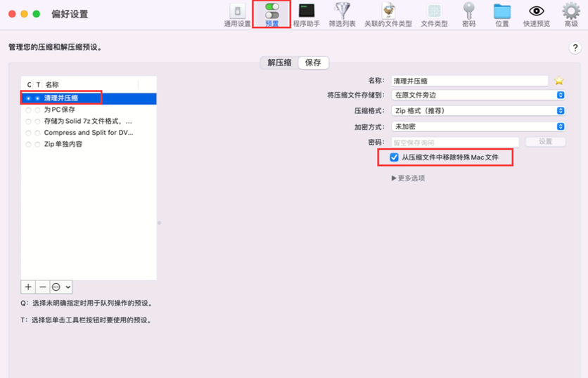The image size is (588, 378).
Task: Open the 位置 folder icon
Action: (501, 14)
